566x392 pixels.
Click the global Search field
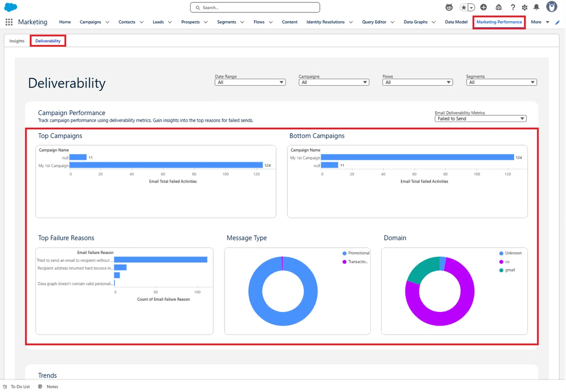click(255, 8)
